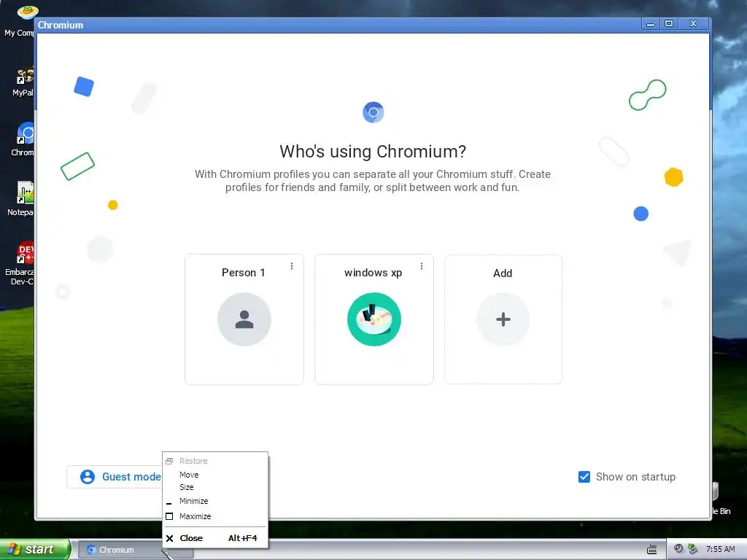747x560 pixels.
Task: Minimize the Chromium window via title bar
Action: [650, 24]
